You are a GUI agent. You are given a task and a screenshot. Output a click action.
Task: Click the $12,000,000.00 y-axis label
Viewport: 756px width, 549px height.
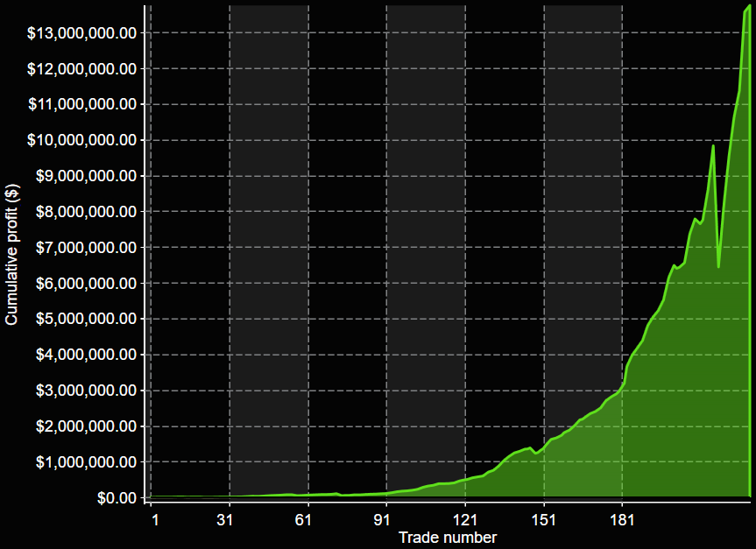point(82,69)
